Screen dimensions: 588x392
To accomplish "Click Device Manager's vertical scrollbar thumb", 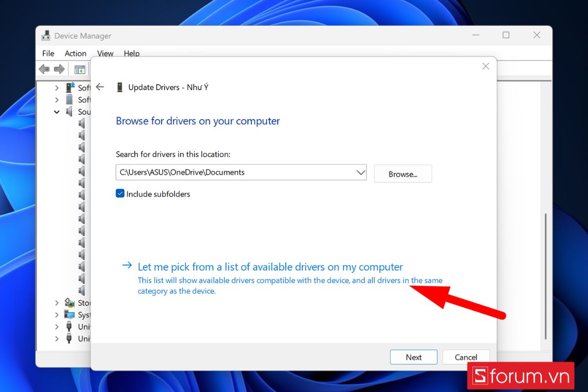I will [x=546, y=276].
